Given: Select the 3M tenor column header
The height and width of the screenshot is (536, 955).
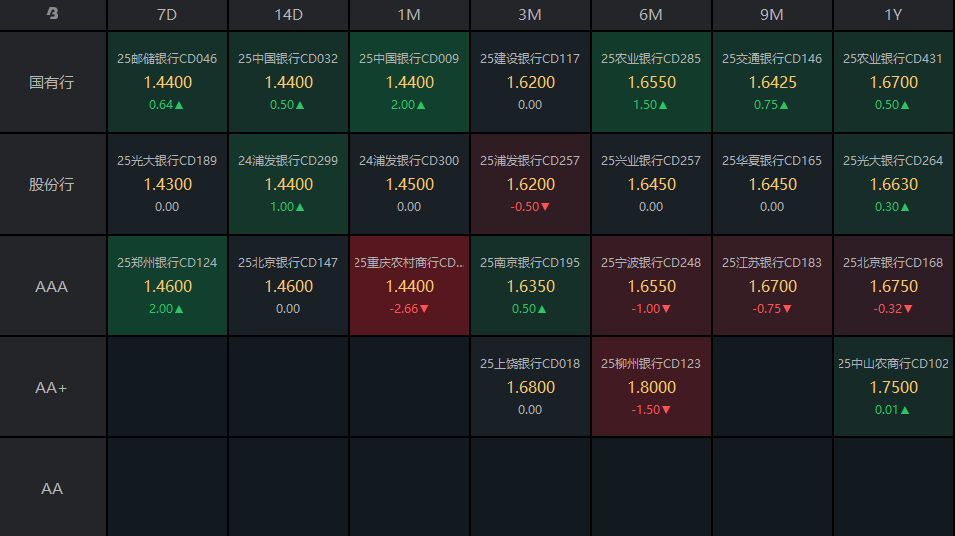Looking at the screenshot, I should pyautogui.click(x=530, y=15).
